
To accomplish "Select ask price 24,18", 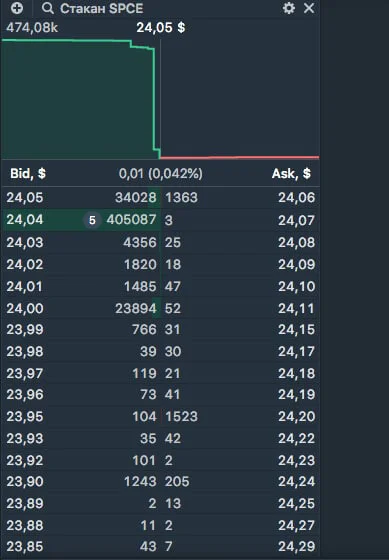I will 296,374.
